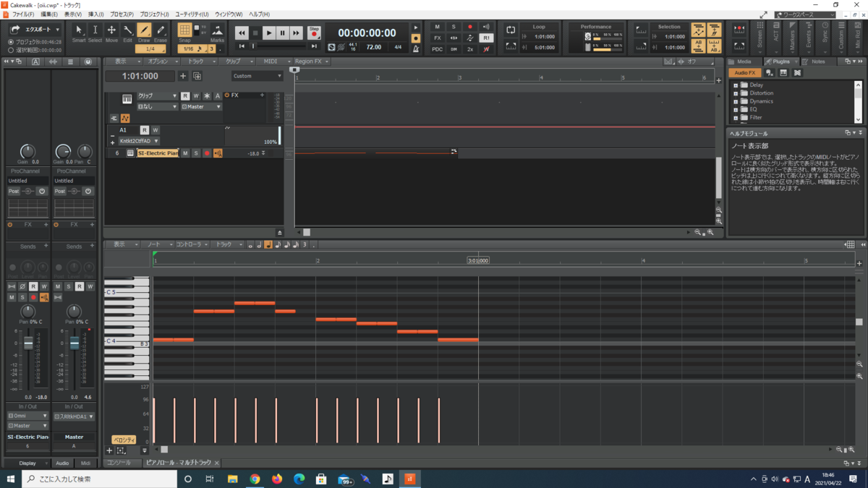Expand the Delay plugin folder
868x488 pixels.
tap(736, 85)
